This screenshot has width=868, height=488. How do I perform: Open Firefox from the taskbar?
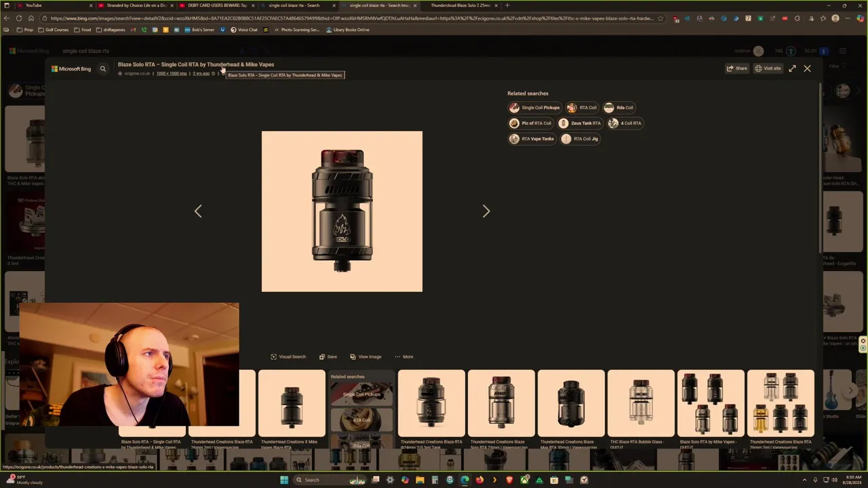[479, 480]
